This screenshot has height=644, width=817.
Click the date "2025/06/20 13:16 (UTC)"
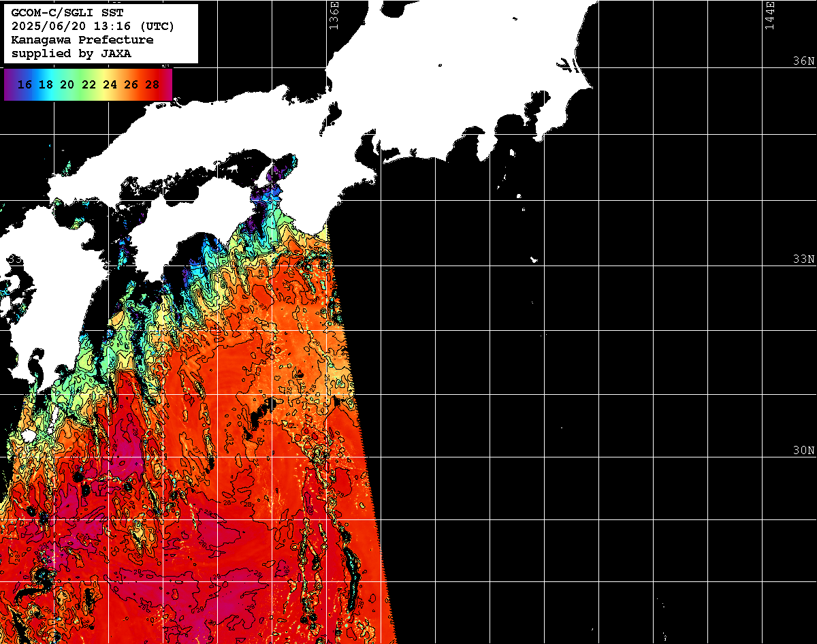[93, 27]
